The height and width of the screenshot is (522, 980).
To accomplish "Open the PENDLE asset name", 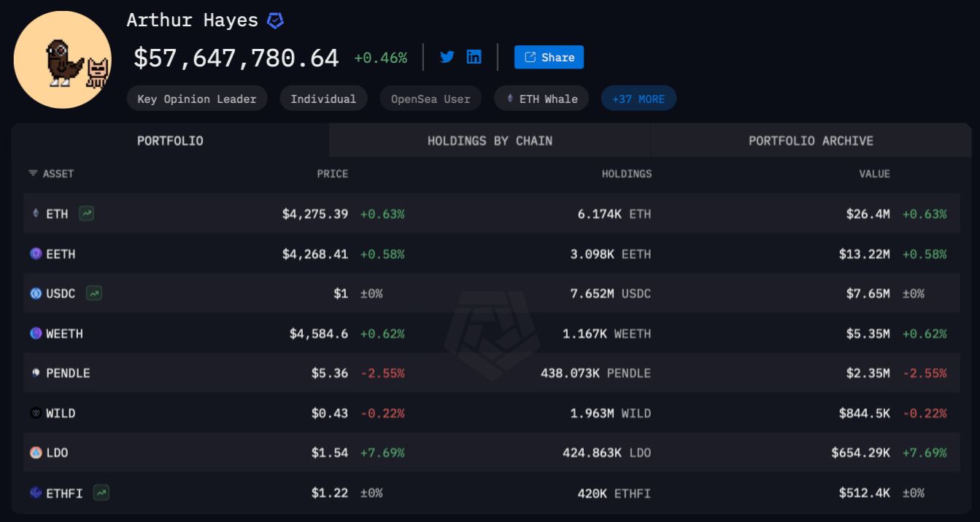I will click(68, 373).
